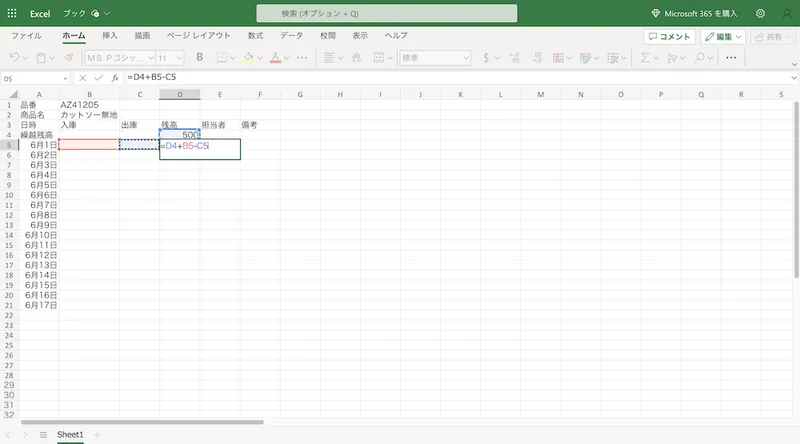Select the Sheet1 tab
Screen dimensions: 800x444
tap(70, 435)
